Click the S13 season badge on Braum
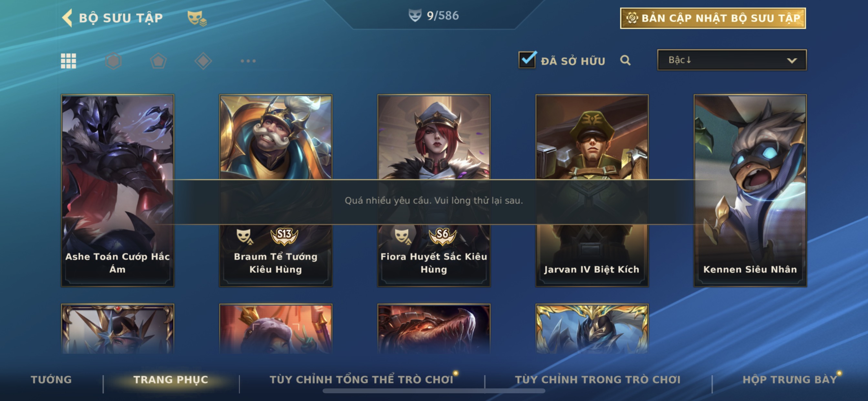 click(284, 236)
